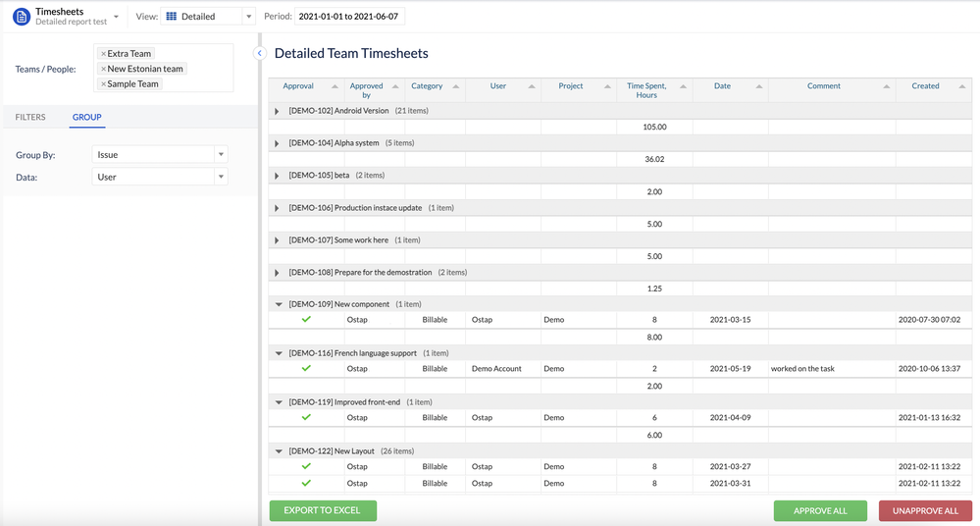Click the Detailed view grid icon
This screenshot has height=526, width=980.
172,17
